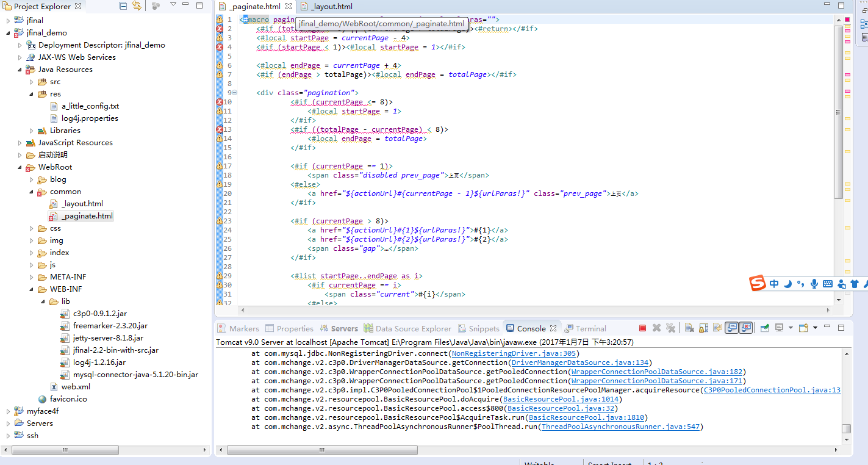Viewport: 868px width, 465px height.
Task: Collapse All in Project Explorer toolbar
Action: (123, 6)
